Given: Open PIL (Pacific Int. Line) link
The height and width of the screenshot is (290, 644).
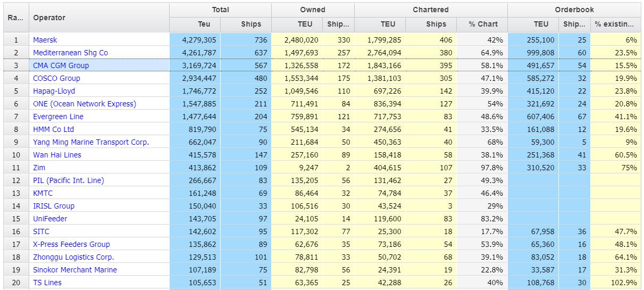Looking at the screenshot, I should pyautogui.click(x=69, y=180).
